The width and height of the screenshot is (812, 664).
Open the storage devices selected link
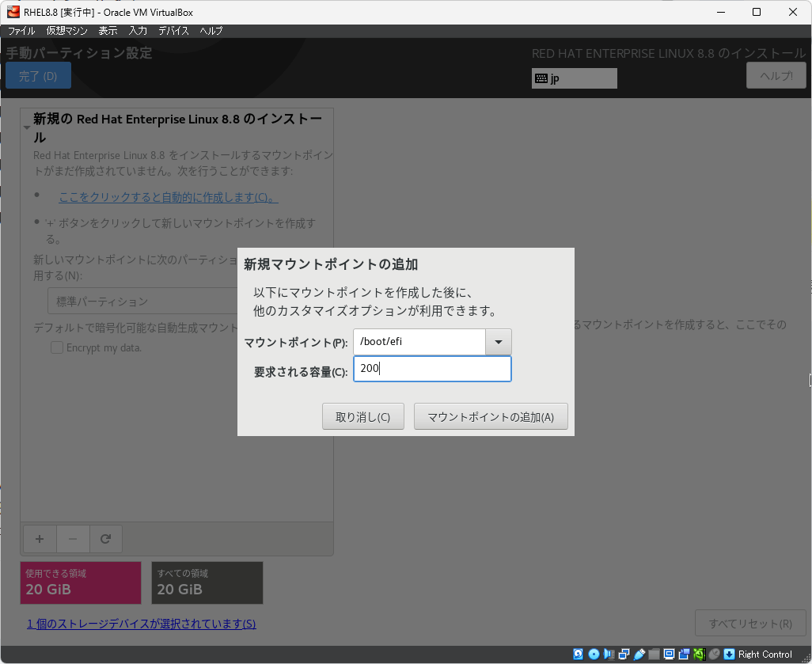coord(142,624)
